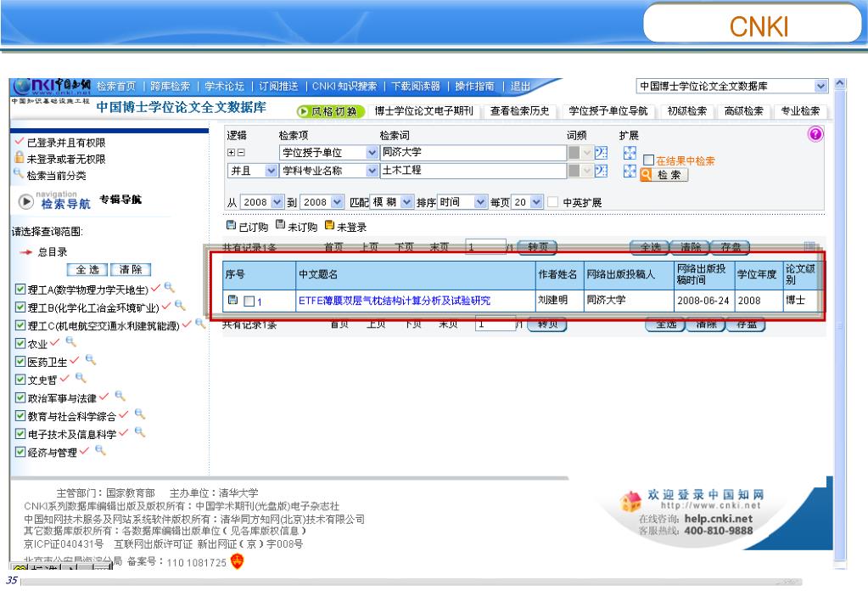Click 退出 to log out
Image resolution: width=868 pixels, height=591 pixels.
tap(520, 87)
